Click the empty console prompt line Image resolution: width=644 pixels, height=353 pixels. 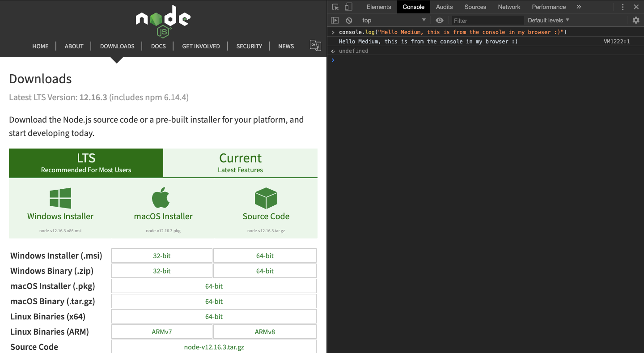point(485,60)
